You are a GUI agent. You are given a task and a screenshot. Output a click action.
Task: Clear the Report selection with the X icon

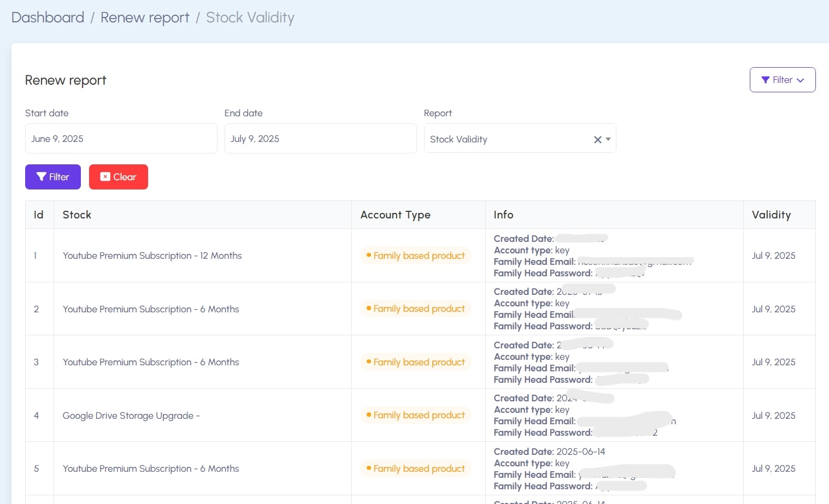pyautogui.click(x=597, y=139)
